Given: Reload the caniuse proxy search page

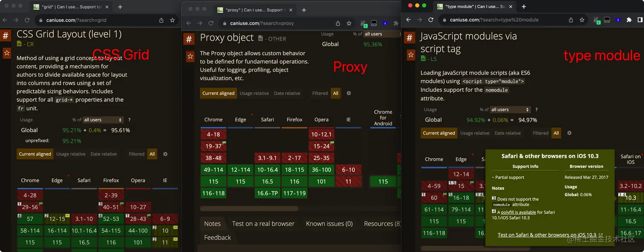Looking at the screenshot, I should (211, 23).
